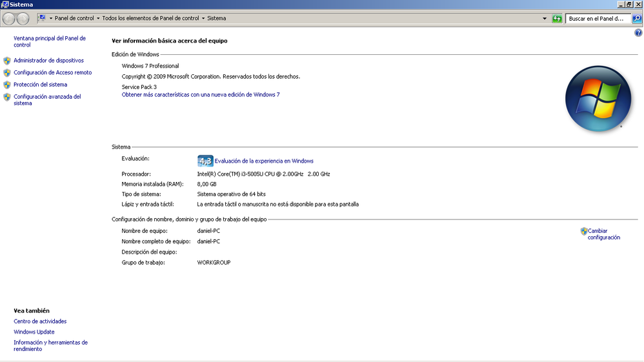
Task: Click the touch input not available text
Action: pos(277,204)
